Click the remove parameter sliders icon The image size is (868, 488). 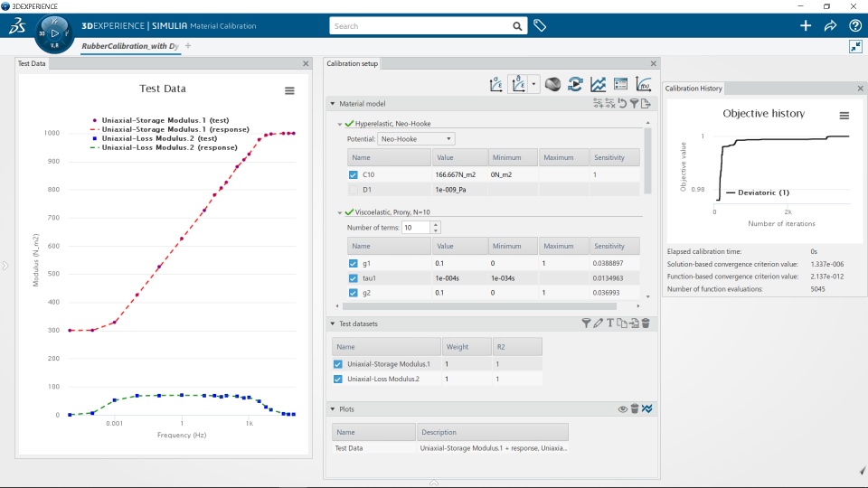tap(610, 103)
